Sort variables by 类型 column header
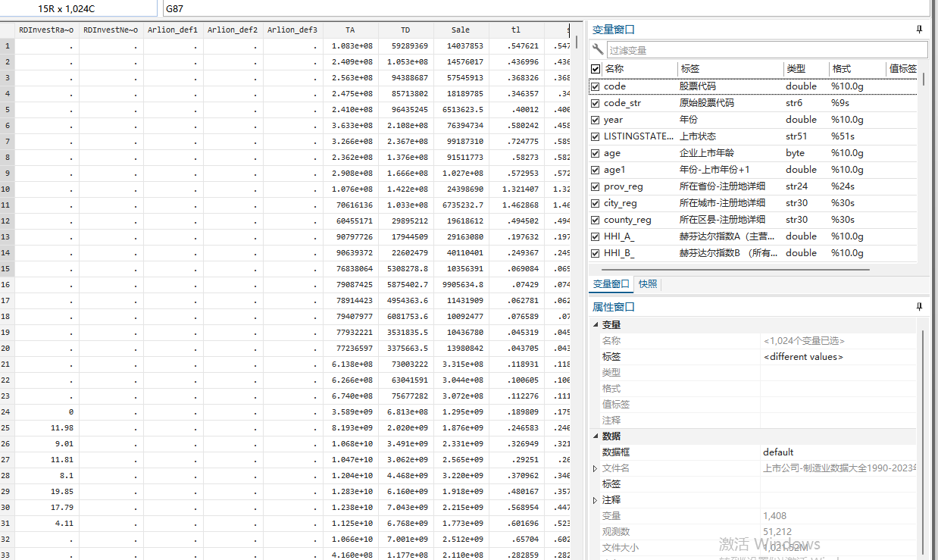938x560 pixels. pos(805,69)
